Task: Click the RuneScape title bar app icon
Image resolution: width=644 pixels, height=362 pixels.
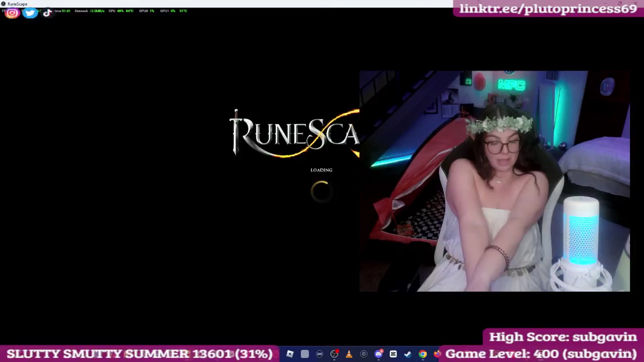Action: pyautogui.click(x=3, y=4)
